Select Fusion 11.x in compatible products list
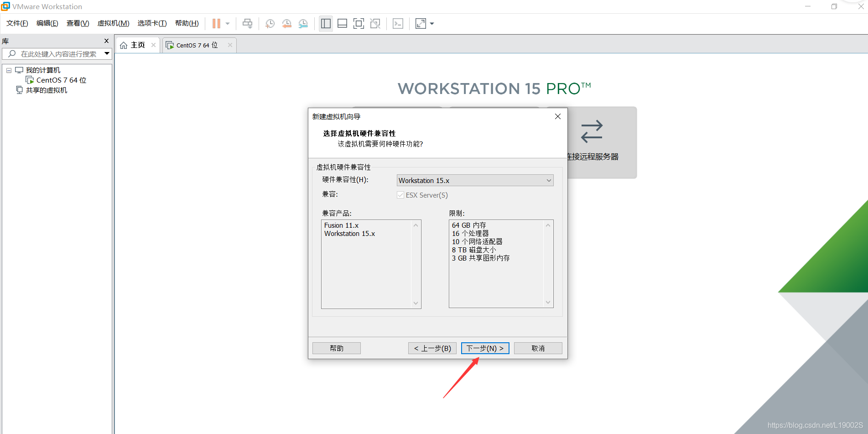 [341, 225]
